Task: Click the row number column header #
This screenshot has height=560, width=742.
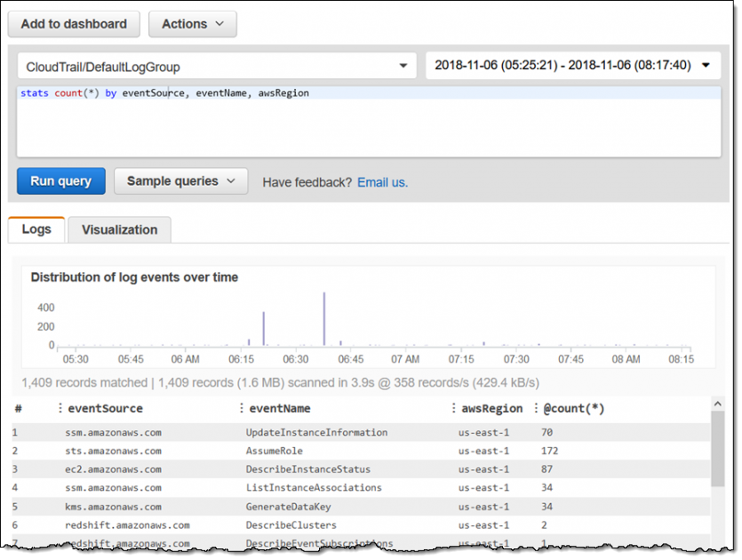Action: (18, 409)
